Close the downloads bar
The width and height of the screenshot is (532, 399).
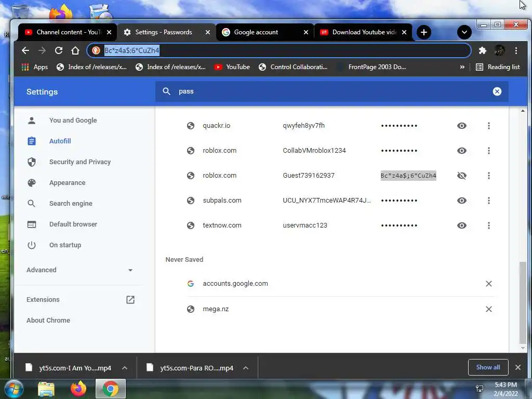(518, 367)
